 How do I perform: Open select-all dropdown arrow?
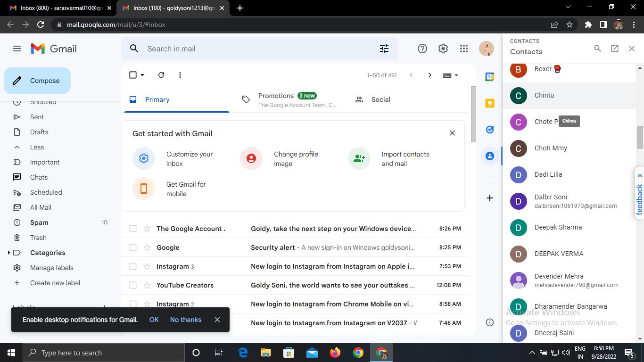click(x=142, y=75)
